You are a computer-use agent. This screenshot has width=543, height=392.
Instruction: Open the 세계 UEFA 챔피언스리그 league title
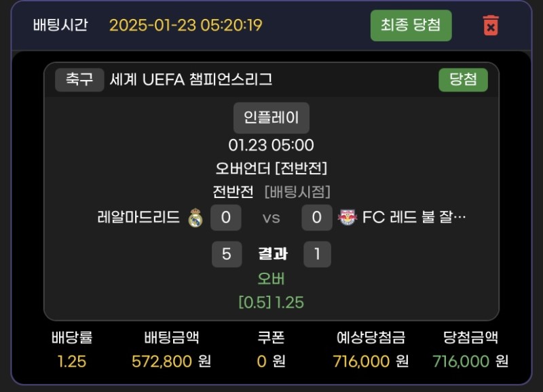pos(191,79)
